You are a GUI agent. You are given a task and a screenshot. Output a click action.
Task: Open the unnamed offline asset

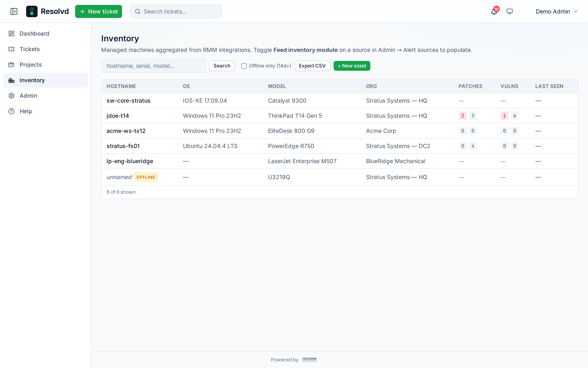tap(119, 177)
